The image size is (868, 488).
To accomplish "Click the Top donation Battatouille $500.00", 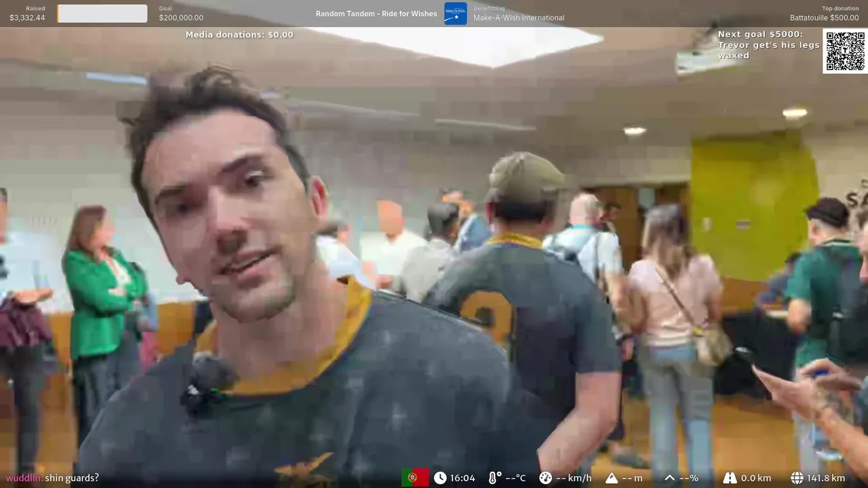I will click(824, 14).
